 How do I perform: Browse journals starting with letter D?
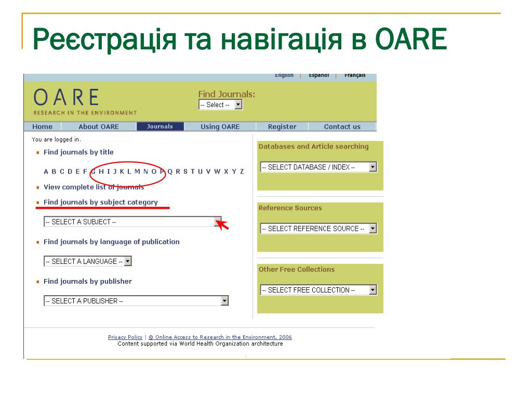tap(70, 171)
